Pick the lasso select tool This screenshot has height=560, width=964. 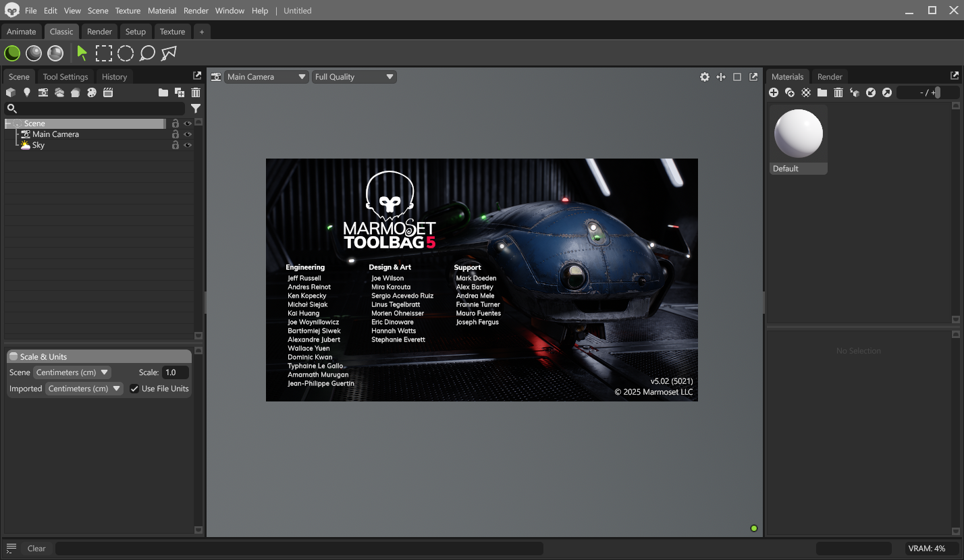[147, 53]
